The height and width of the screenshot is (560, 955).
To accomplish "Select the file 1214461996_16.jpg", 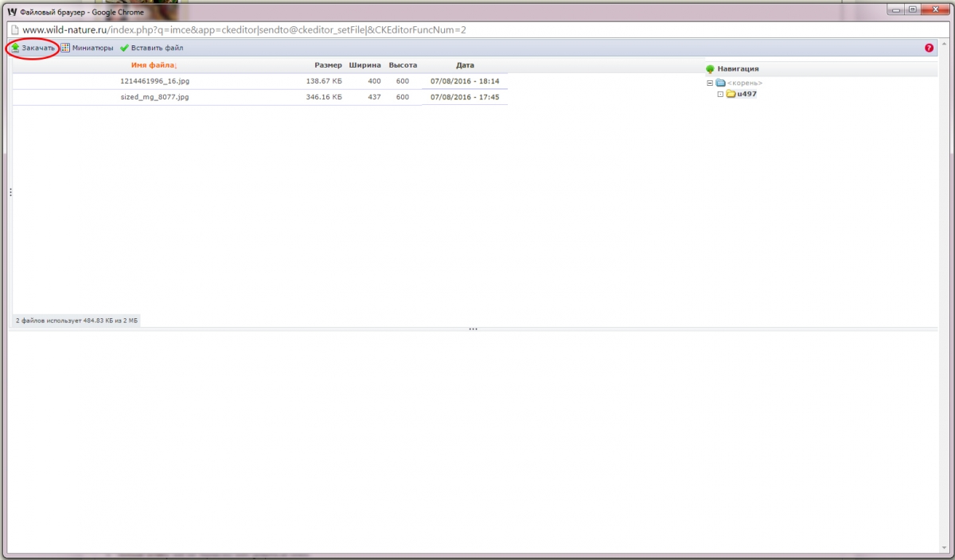I will (154, 81).
